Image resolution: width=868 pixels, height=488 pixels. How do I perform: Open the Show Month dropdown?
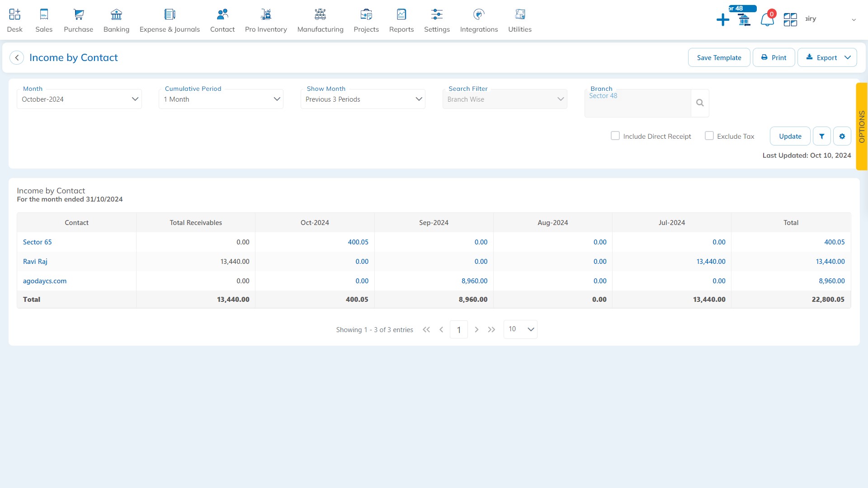[363, 99]
